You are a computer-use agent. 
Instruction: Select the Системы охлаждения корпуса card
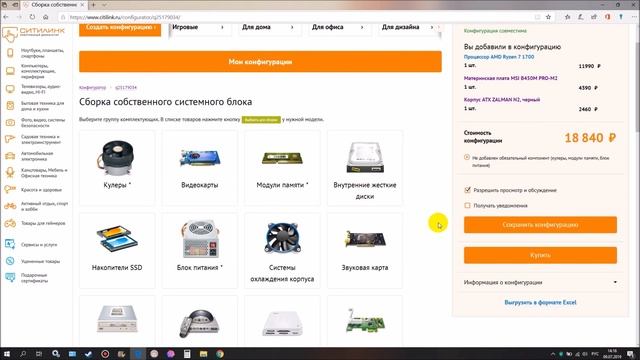[x=282, y=250]
